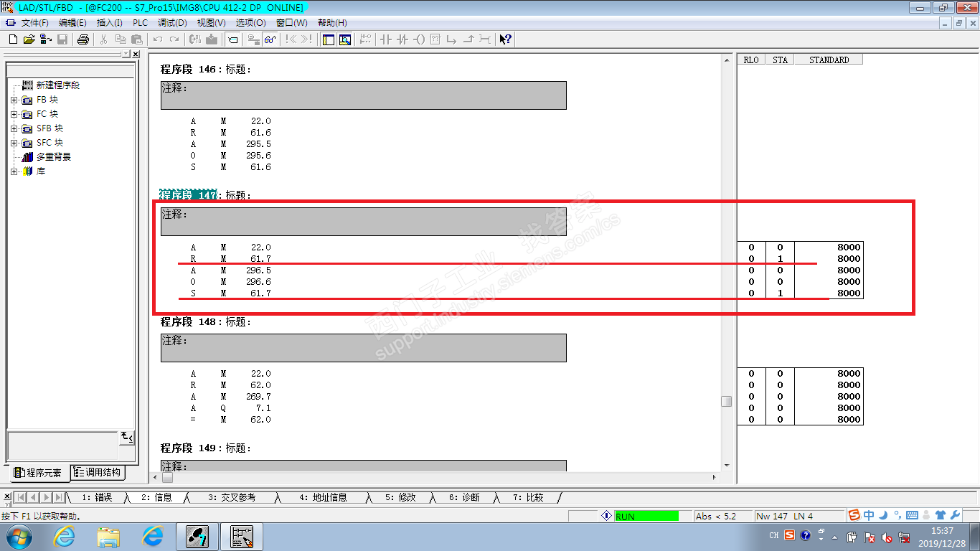
Task: Expand the FC 块 tree node
Action: pyautogui.click(x=14, y=114)
